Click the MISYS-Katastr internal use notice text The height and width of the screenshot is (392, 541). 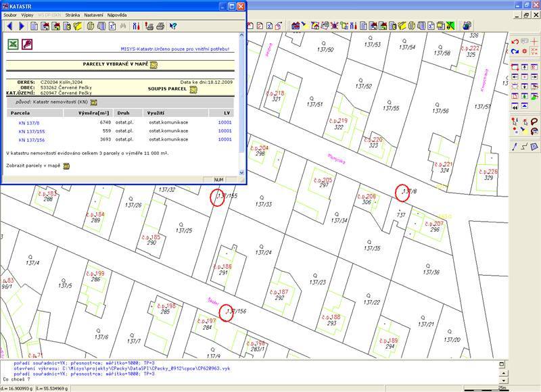pos(175,49)
